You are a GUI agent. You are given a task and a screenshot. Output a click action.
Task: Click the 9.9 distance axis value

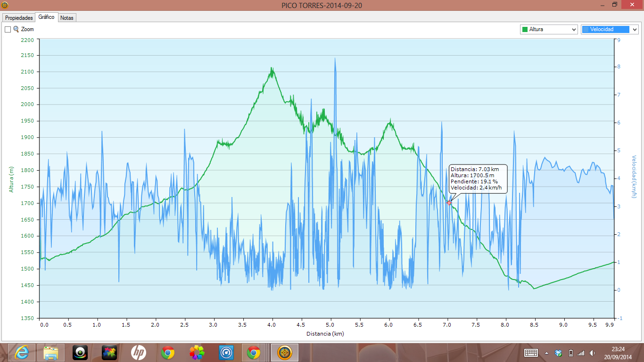(x=609, y=325)
